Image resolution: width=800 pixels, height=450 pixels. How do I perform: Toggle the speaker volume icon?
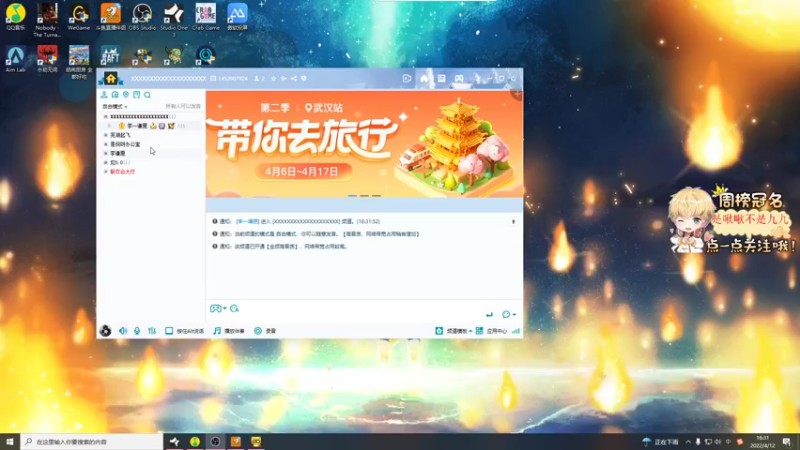[123, 331]
